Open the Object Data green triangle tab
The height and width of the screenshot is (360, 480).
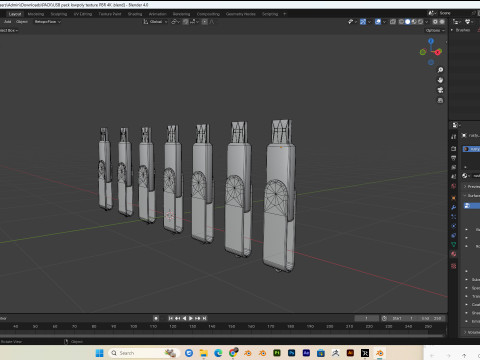tap(453, 245)
